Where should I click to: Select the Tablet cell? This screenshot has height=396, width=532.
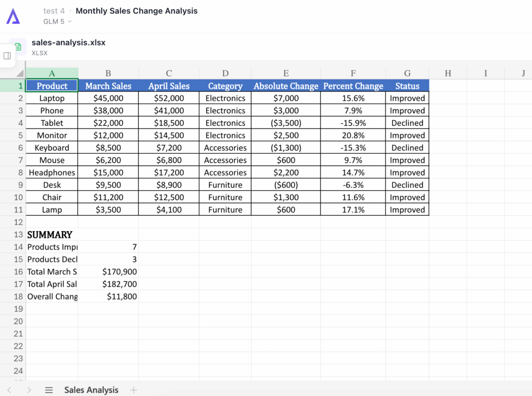click(52, 123)
